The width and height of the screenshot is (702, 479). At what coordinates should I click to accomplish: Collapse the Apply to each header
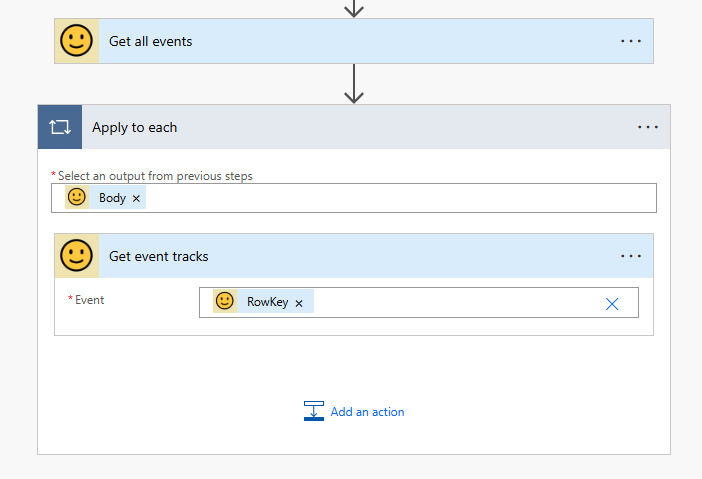[350, 127]
